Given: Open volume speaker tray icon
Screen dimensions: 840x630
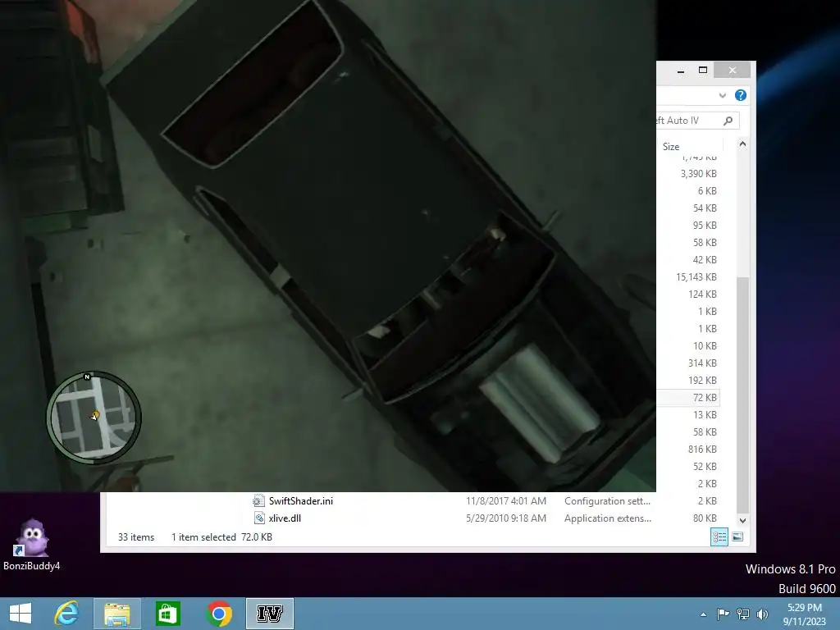Looking at the screenshot, I should 762,614.
